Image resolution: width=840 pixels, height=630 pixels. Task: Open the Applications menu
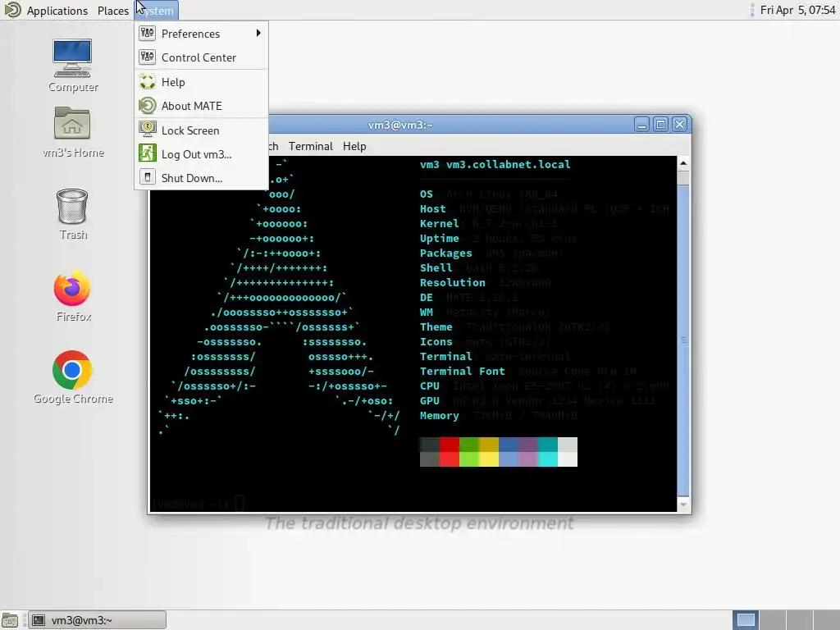pyautogui.click(x=57, y=10)
